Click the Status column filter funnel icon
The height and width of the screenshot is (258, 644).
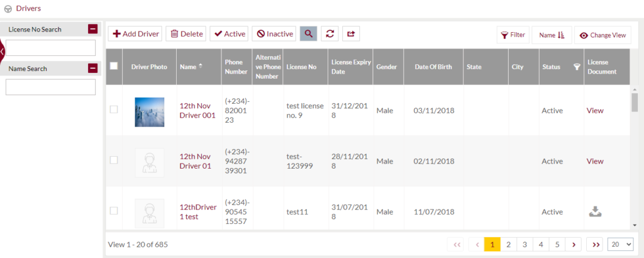click(x=577, y=67)
